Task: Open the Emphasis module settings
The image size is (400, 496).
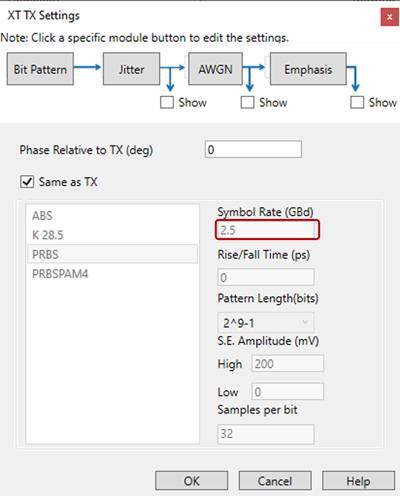Action: pyautogui.click(x=308, y=69)
